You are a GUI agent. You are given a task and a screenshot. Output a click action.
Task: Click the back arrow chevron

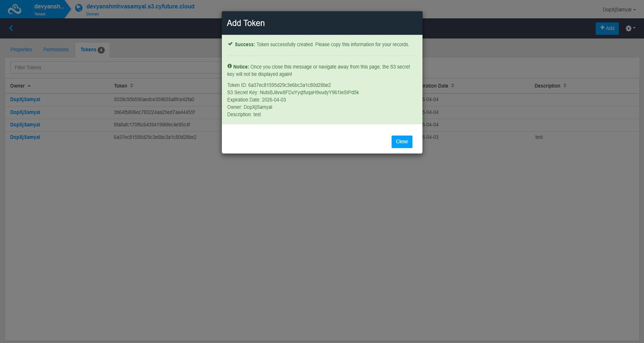[x=11, y=28]
